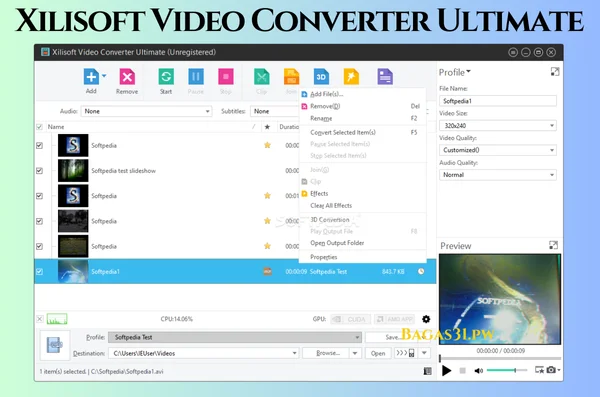Click the preview mode icon beside camera
600x397 pixels.
tap(539, 370)
